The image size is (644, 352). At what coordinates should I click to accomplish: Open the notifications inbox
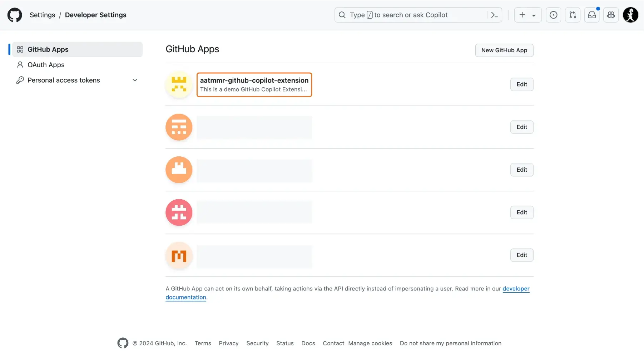[592, 15]
